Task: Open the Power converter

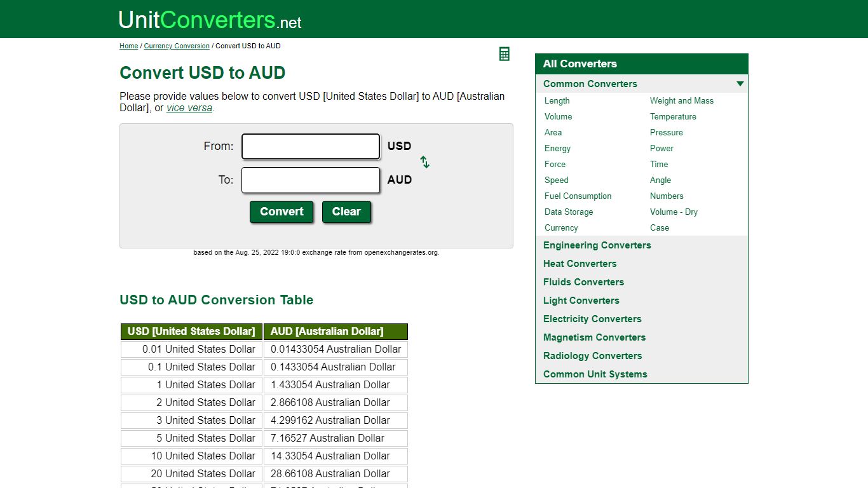Action: pos(661,148)
